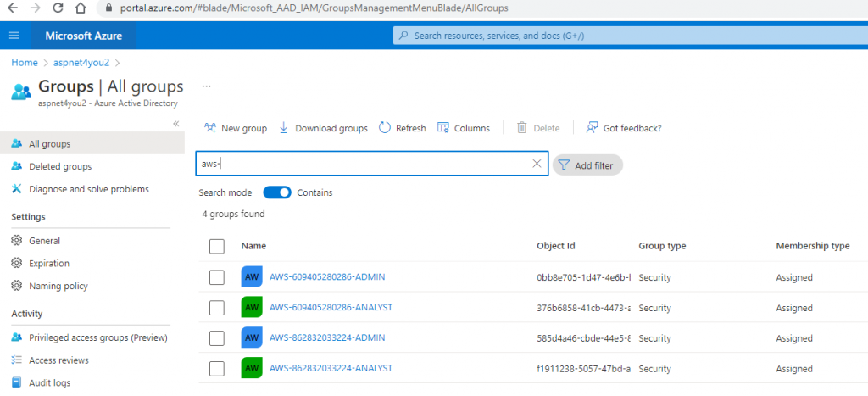Click the browser forward arrow
The width and height of the screenshot is (868, 396).
point(35,8)
